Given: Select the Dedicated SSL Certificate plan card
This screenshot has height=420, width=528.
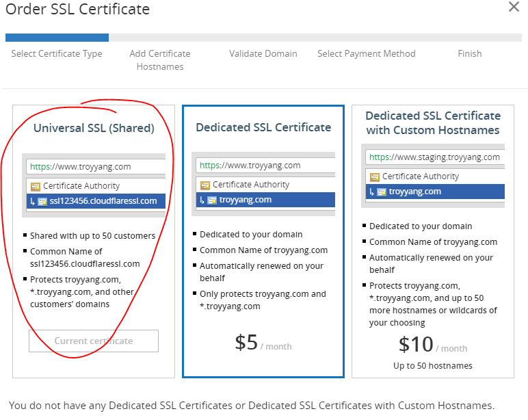Looking at the screenshot, I should coord(263,241).
